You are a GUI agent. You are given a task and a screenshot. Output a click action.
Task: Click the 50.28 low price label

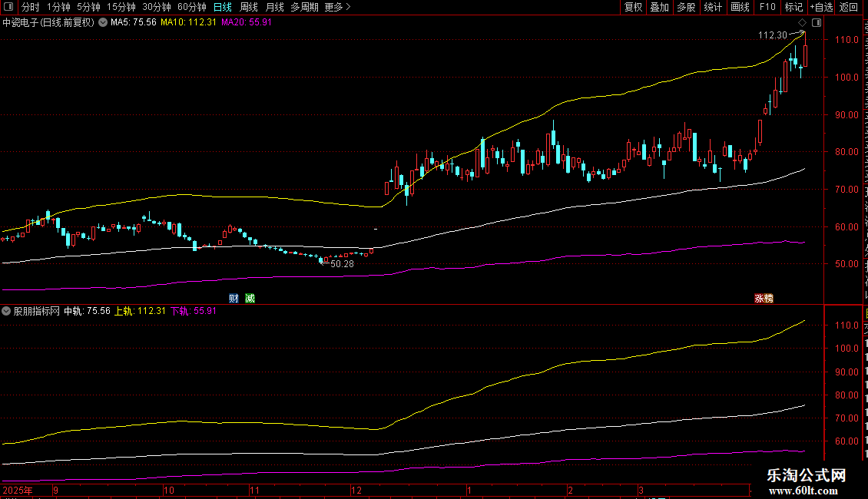click(342, 264)
